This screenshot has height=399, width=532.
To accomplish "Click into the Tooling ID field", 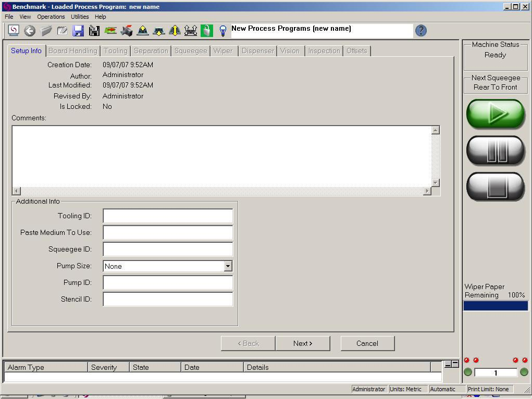I will click(168, 216).
